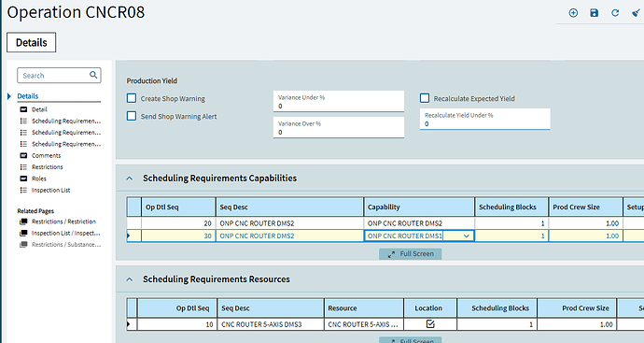Click Seq Desc cell in row 30

tap(289, 236)
